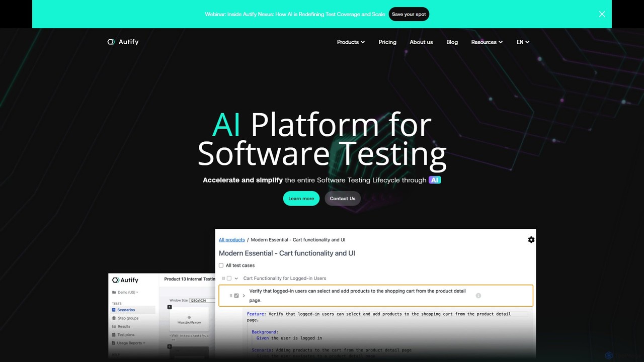The image size is (644, 362).
Task: Open the Demo (US) workspace dropdown
Action: click(x=125, y=292)
